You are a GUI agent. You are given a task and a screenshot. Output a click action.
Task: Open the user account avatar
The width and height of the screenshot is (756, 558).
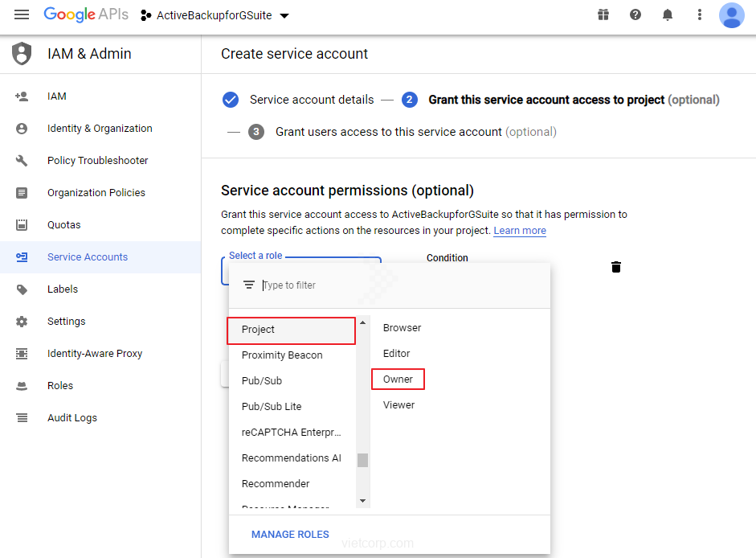click(731, 15)
